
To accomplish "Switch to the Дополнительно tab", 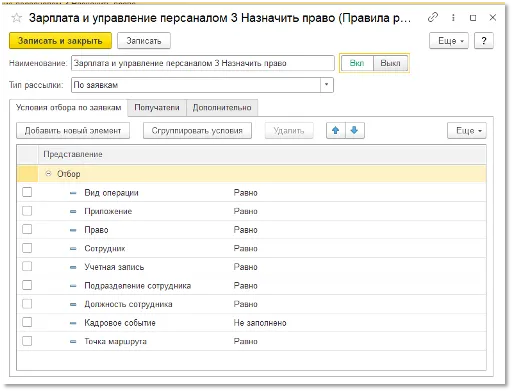I will tap(222, 108).
